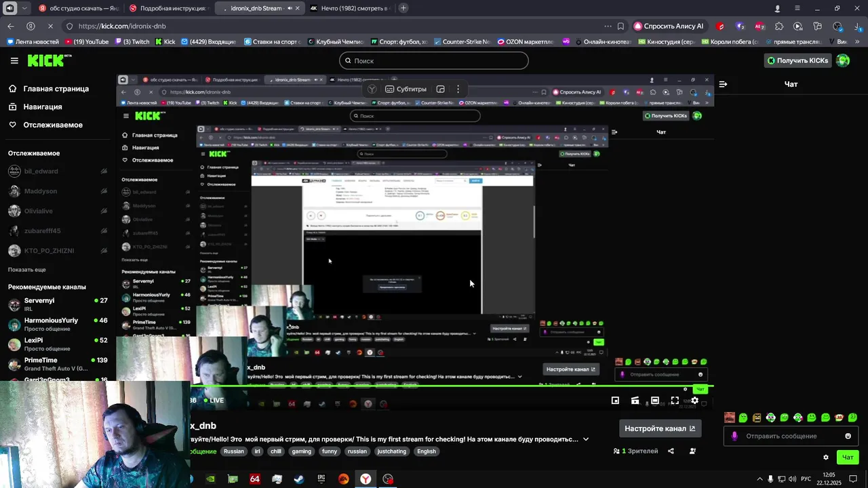Image resolution: width=868 pixels, height=488 pixels.
Task: Open followed channel Olivialive
Action: 58,211
